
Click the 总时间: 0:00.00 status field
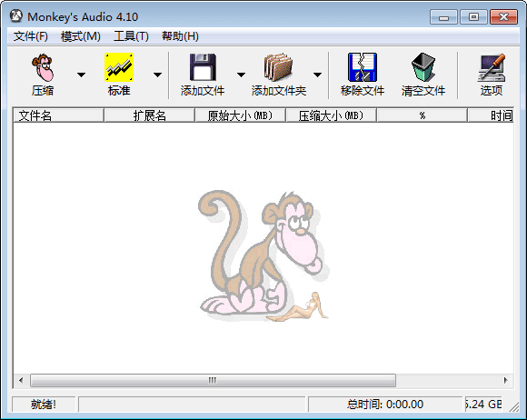click(x=385, y=405)
